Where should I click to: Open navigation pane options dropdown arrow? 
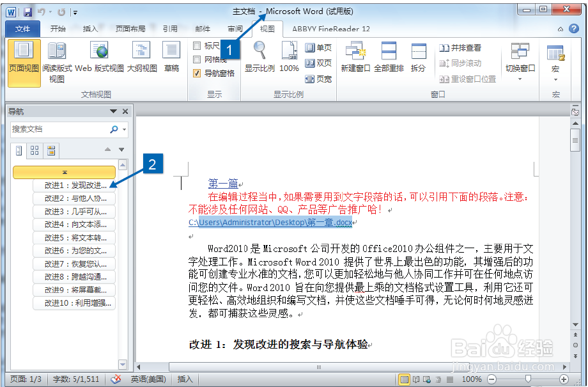pos(113,111)
